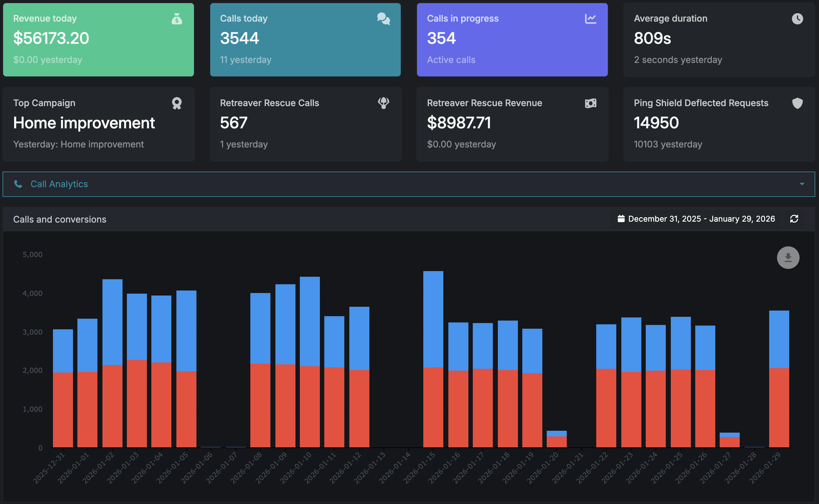Open the Calls today metric card
The width and height of the screenshot is (819, 504).
305,40
